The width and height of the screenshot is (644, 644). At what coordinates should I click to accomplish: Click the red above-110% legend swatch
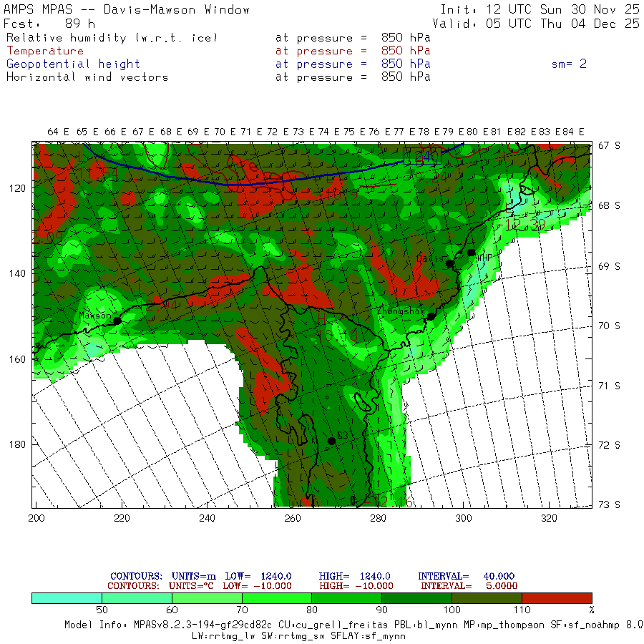(x=557, y=598)
